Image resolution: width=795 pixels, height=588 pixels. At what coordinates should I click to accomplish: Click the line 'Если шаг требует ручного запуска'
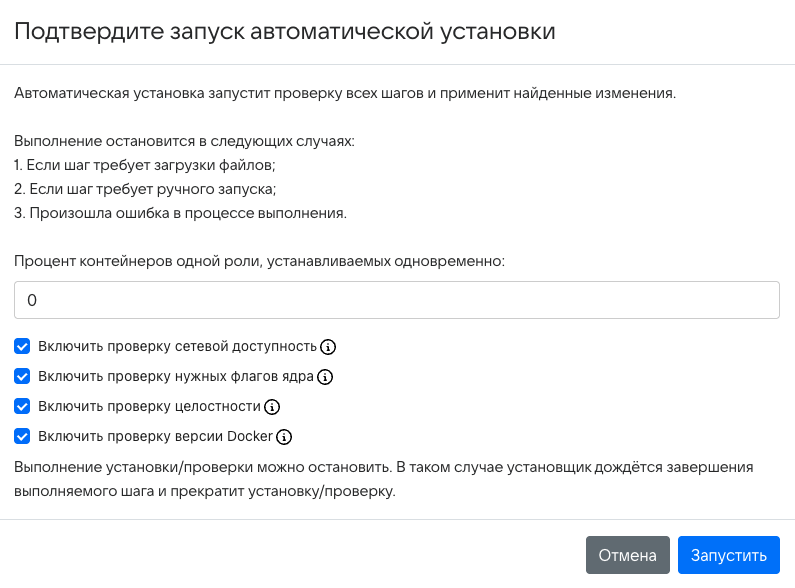145,189
